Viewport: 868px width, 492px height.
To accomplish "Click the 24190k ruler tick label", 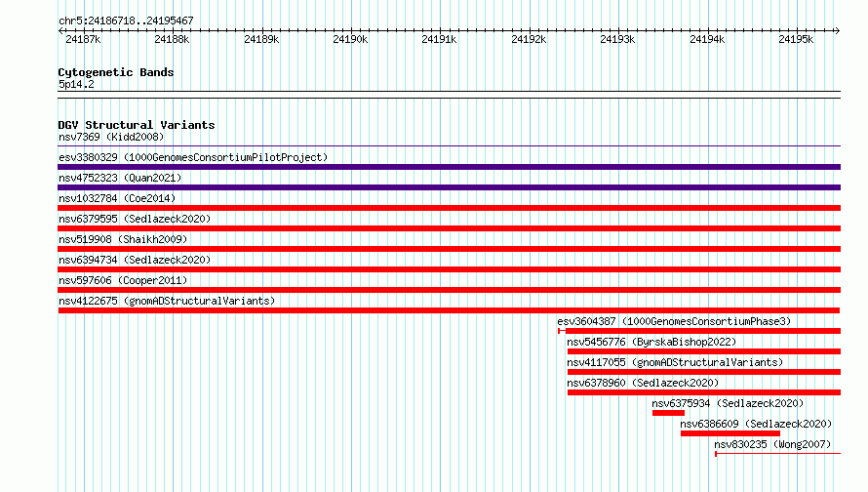I will click(350, 39).
